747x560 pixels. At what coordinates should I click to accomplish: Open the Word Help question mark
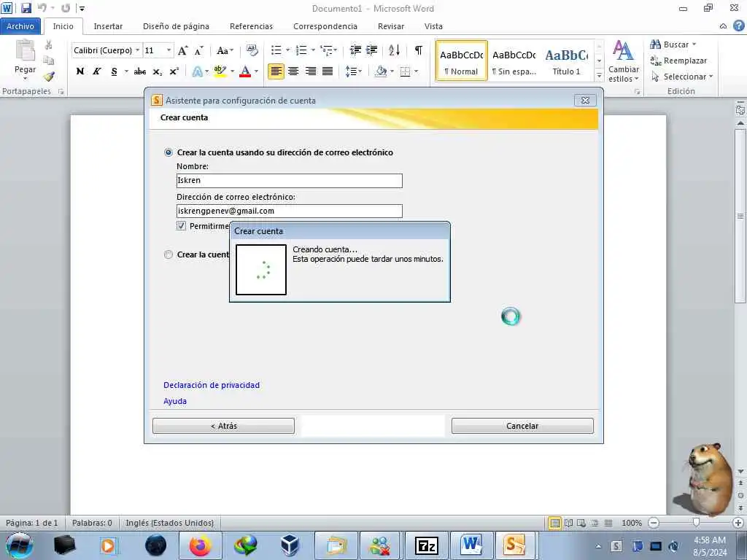coord(738,26)
